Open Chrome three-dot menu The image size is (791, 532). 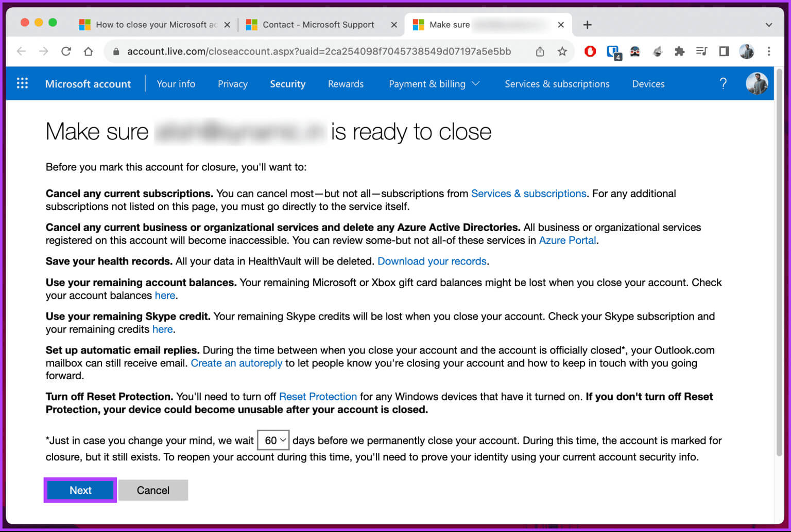coord(769,51)
